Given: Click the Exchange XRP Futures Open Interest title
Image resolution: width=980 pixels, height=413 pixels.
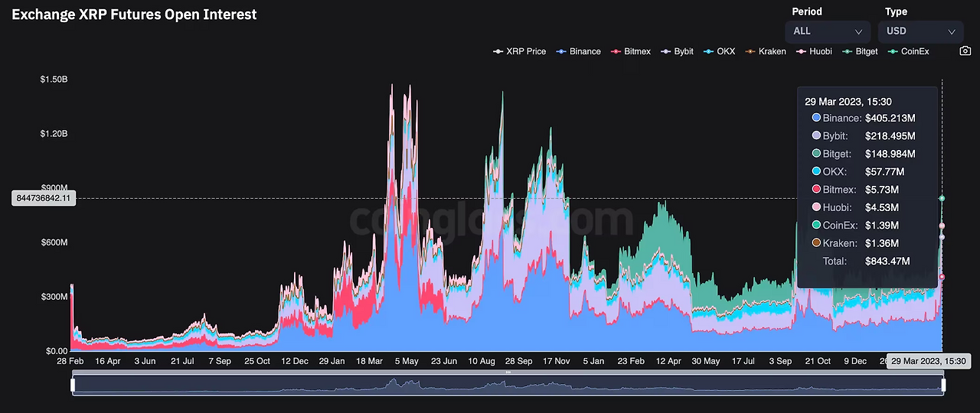Looking at the screenshot, I should (x=135, y=15).
